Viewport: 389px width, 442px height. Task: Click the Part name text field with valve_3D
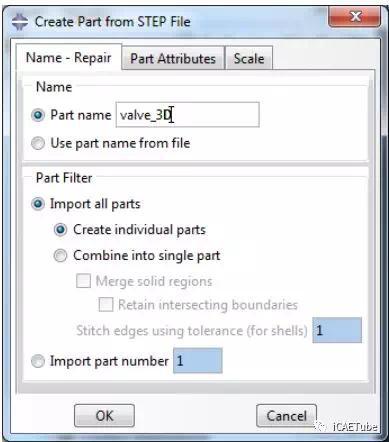pos(187,115)
